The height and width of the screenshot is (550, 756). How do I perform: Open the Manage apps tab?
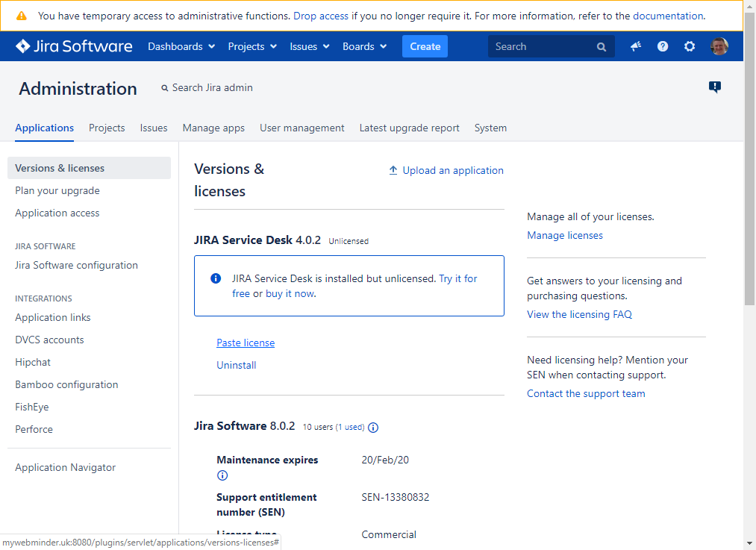pos(213,128)
